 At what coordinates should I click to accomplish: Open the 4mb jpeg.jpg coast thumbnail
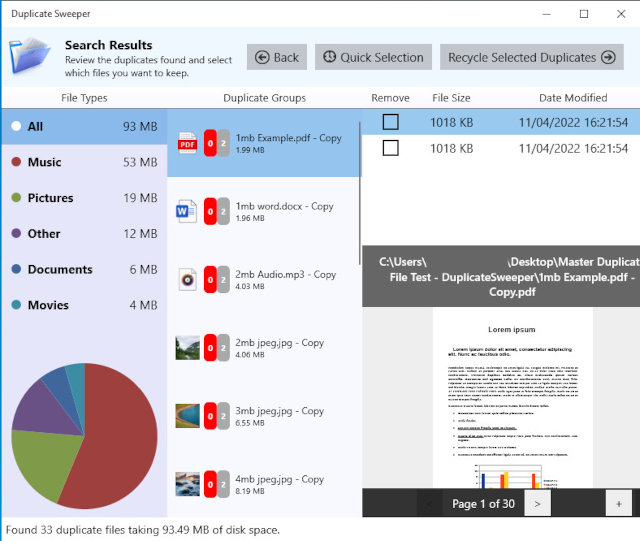point(187,484)
